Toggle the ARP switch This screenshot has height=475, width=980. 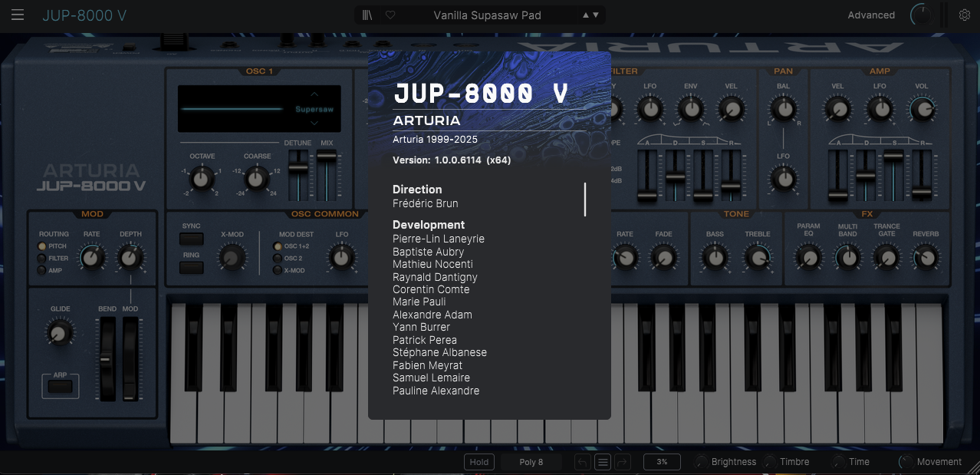tap(60, 387)
